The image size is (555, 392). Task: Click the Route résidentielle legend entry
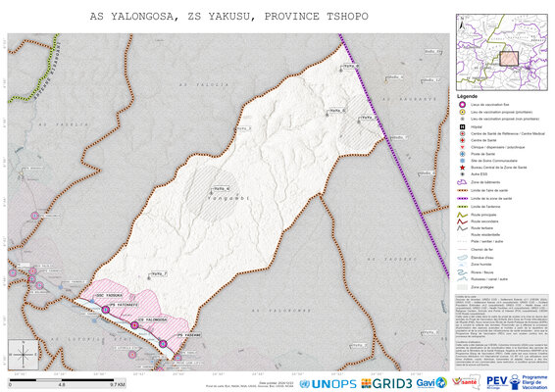coord(485,234)
